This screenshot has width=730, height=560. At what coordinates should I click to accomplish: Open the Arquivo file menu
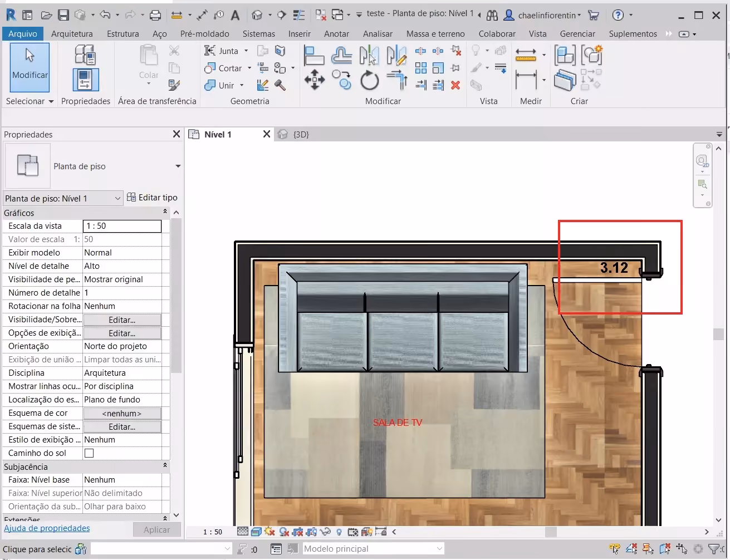[x=23, y=34]
